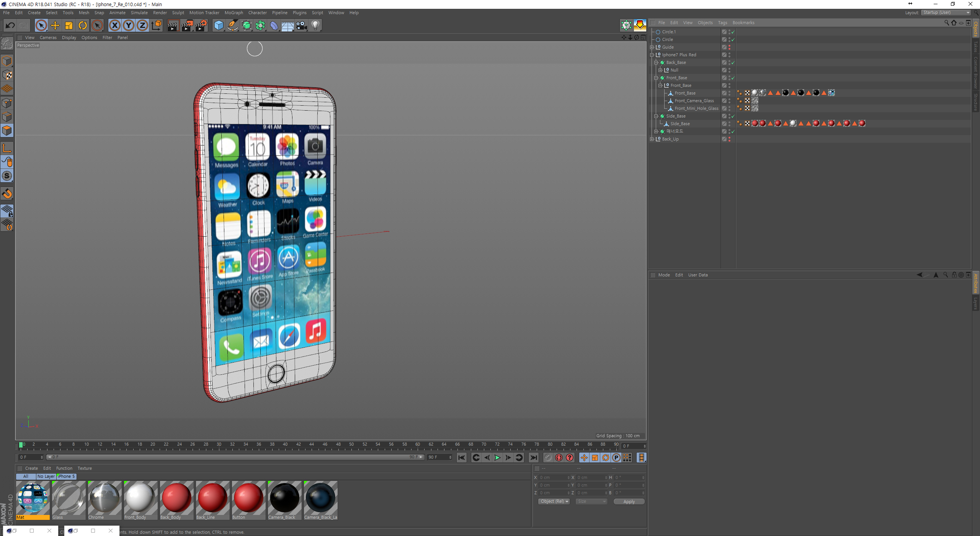Viewport: 980px width, 536px height.
Task: Add a Floor environment object
Action: click(287, 26)
